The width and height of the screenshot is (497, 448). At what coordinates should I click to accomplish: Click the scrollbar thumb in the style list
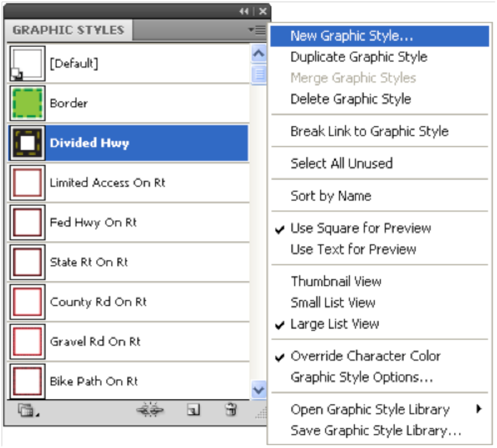pos(259,74)
